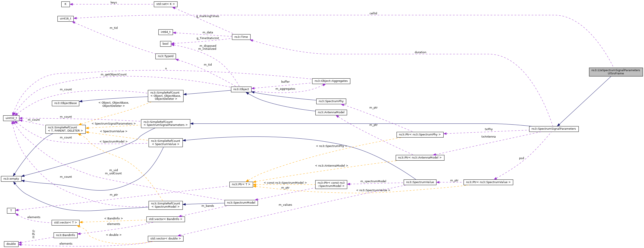644x248 pixels.
Task: Click the bool type node
Action: [x=166, y=44]
